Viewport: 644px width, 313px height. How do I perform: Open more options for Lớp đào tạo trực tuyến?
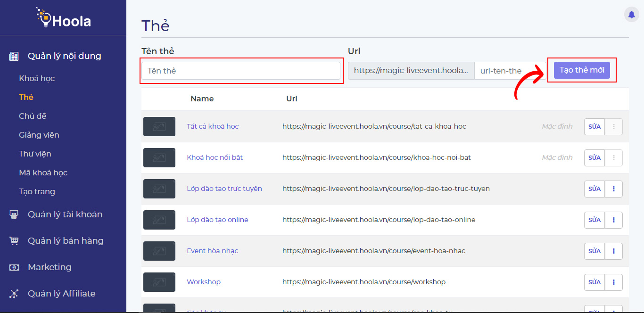(x=613, y=189)
